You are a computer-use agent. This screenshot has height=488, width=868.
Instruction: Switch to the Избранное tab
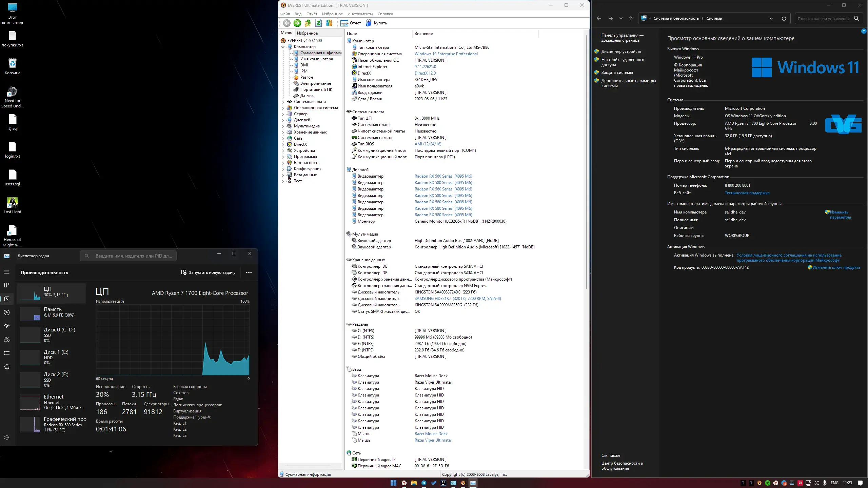(307, 33)
